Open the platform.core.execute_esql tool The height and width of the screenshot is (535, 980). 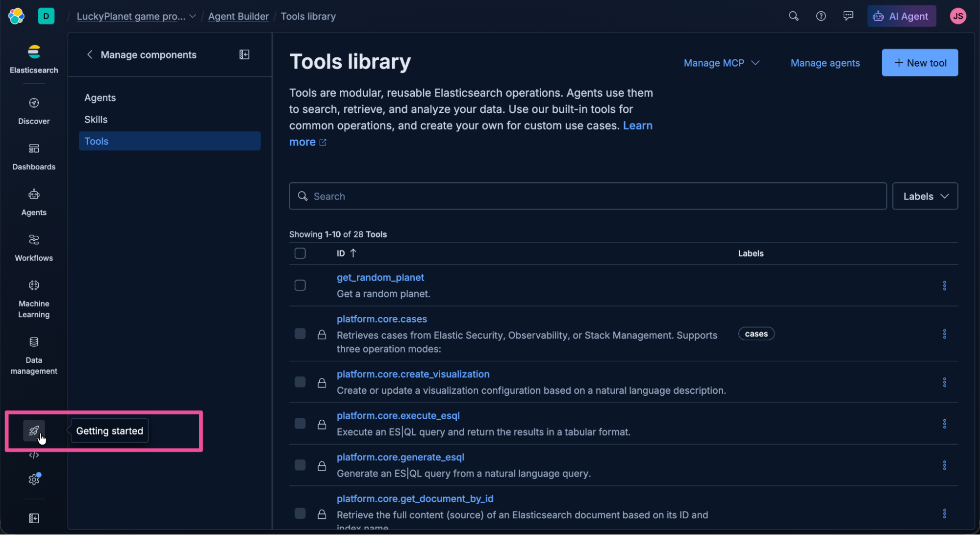click(398, 416)
